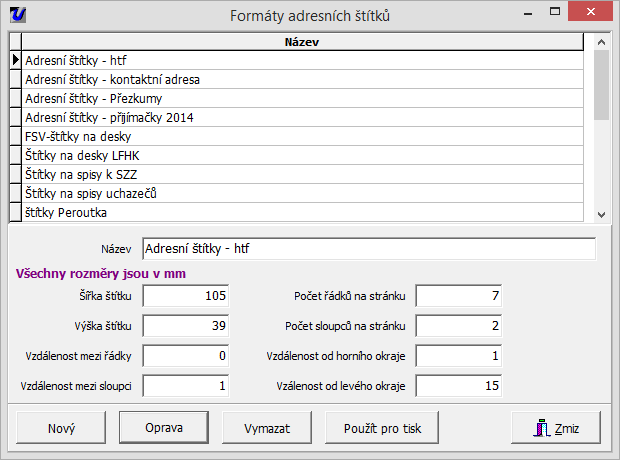
Task: Choose Adresní štítky - přijímačky 2014 entry
Action: tap(300, 117)
